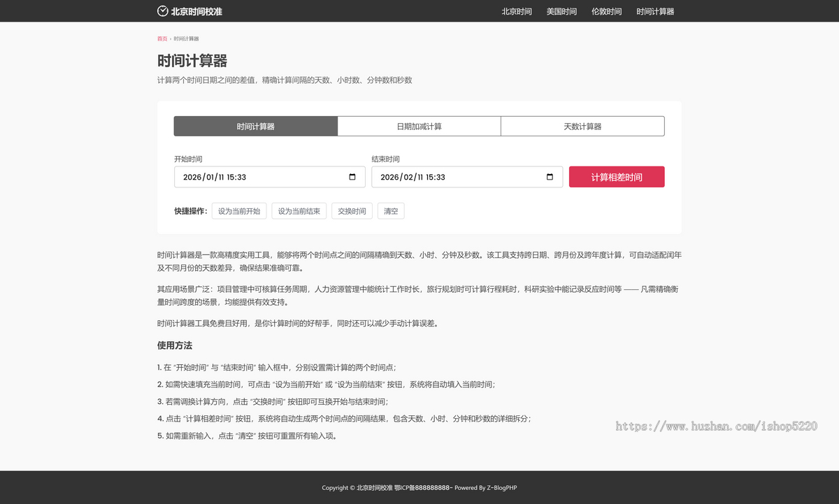Click the 开始时间 field label

188,159
